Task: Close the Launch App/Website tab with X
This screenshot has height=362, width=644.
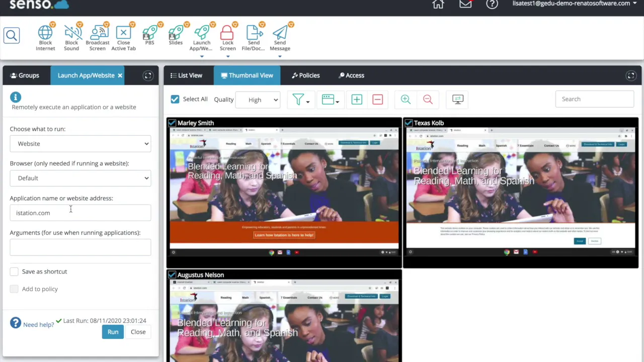Action: pos(120,75)
